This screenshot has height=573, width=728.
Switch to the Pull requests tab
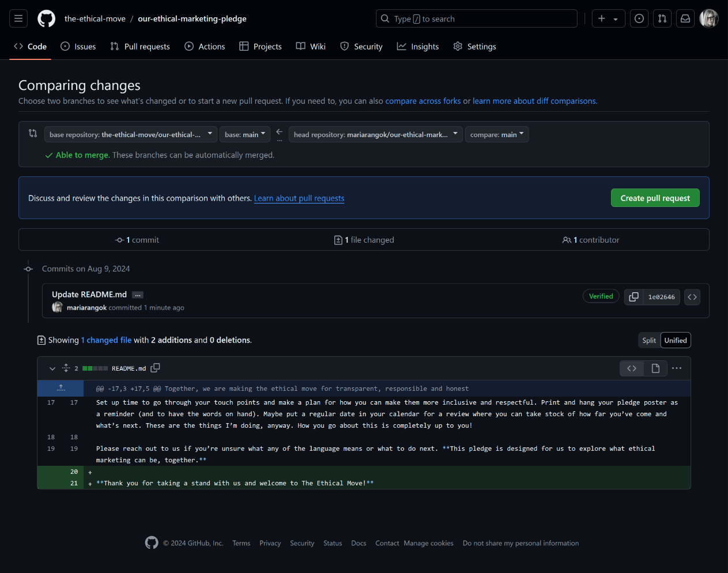[x=139, y=46]
